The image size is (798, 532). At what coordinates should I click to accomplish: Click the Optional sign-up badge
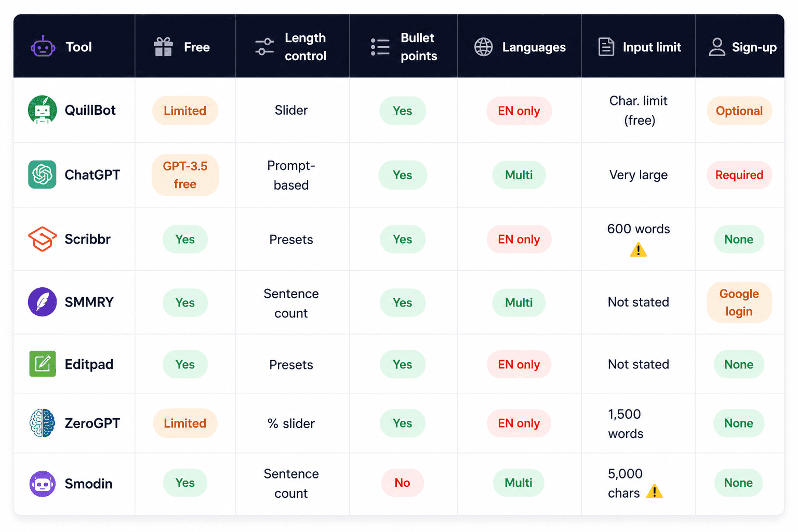[x=739, y=111]
